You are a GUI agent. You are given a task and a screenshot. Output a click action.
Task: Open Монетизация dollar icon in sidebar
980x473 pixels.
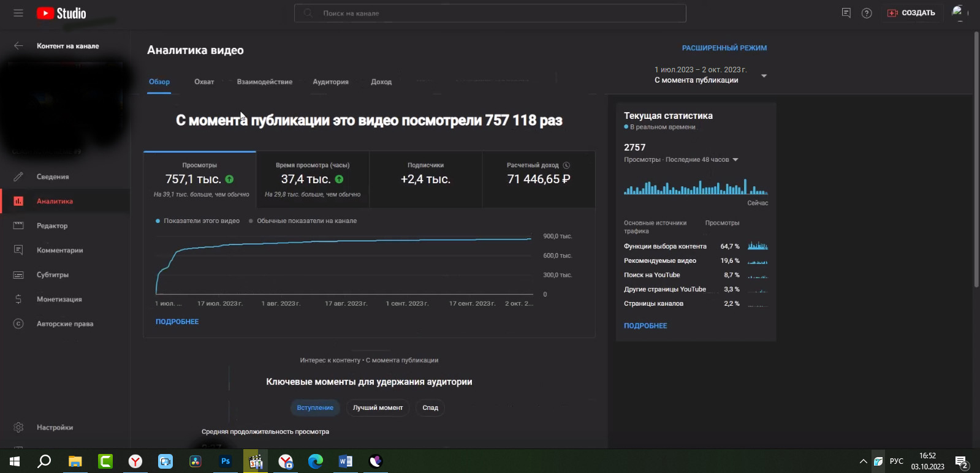tap(18, 299)
